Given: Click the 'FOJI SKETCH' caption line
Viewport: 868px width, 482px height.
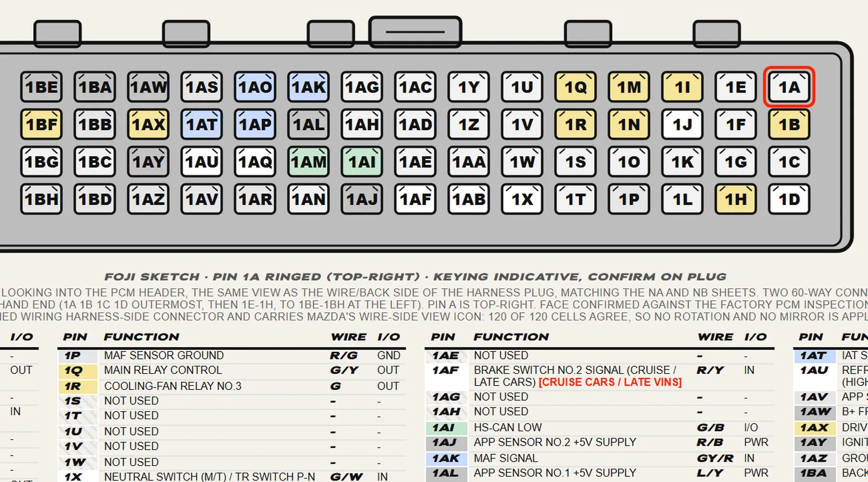Looking at the screenshot, I should coord(415,277).
